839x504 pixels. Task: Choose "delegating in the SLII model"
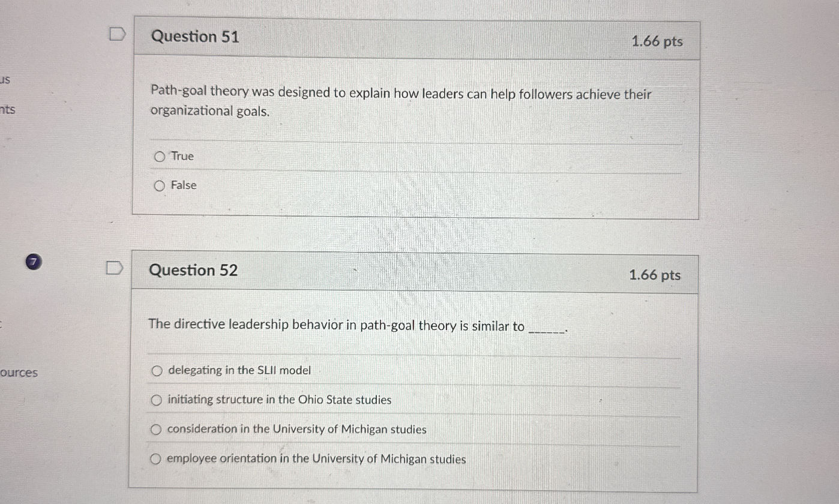coord(156,370)
